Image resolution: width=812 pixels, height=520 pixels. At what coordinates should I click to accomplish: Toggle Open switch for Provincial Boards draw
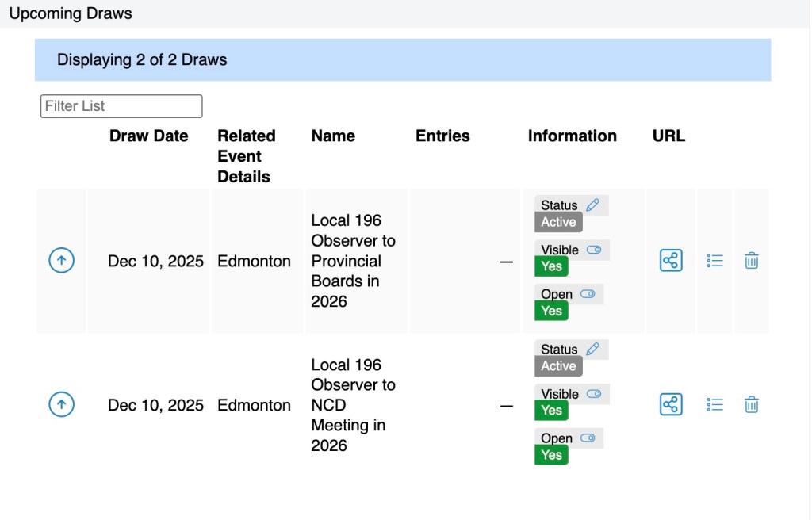pos(588,294)
